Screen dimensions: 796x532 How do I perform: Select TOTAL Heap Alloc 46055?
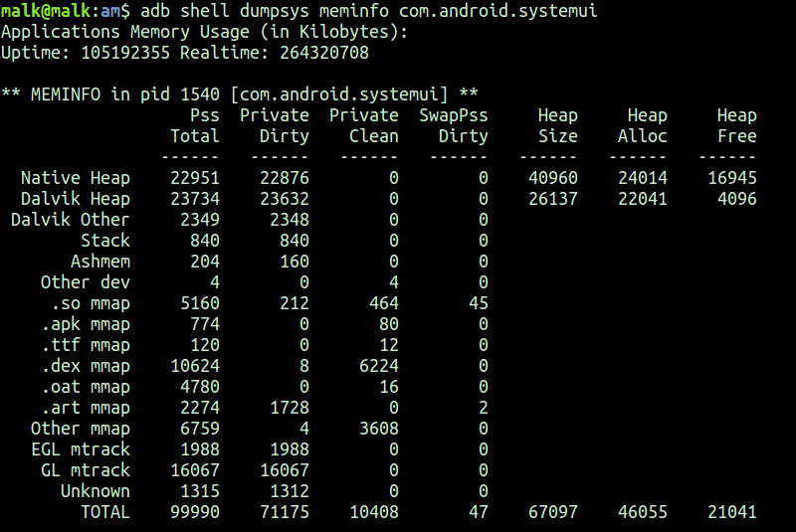pos(642,512)
